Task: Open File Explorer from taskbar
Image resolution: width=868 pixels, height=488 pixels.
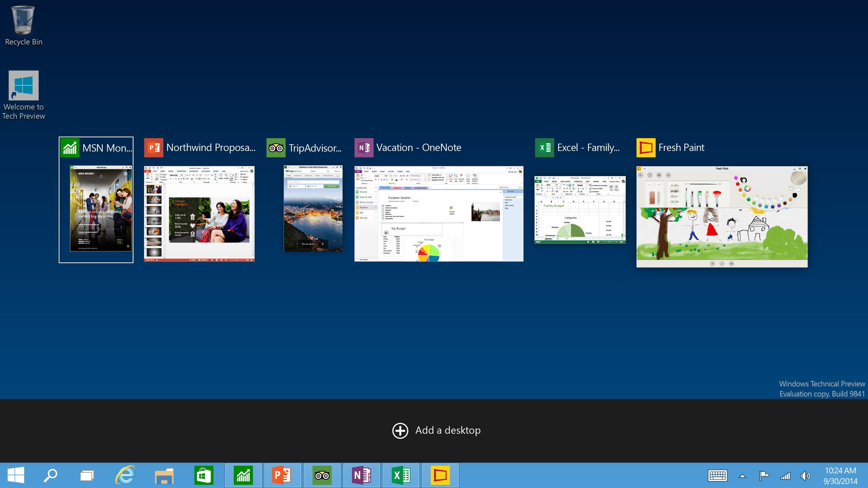Action: pyautogui.click(x=164, y=475)
